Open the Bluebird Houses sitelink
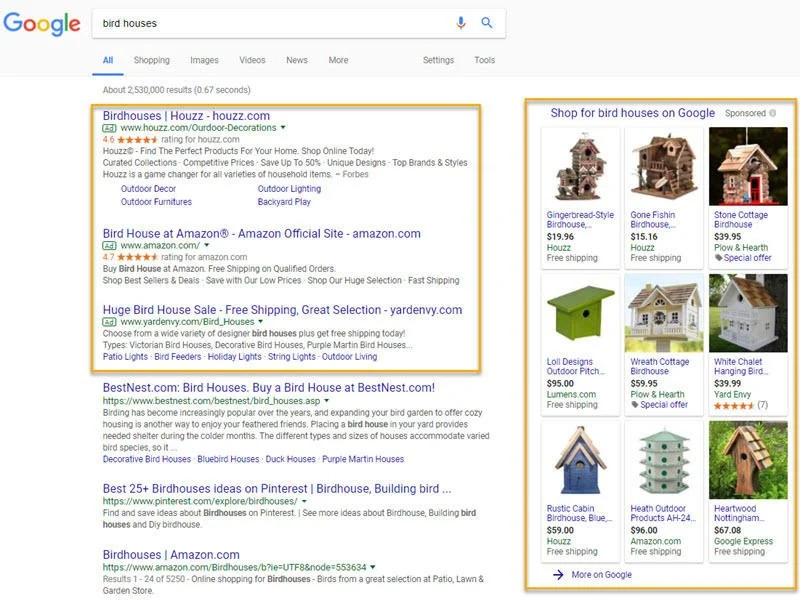The image size is (801, 600). pos(228,460)
